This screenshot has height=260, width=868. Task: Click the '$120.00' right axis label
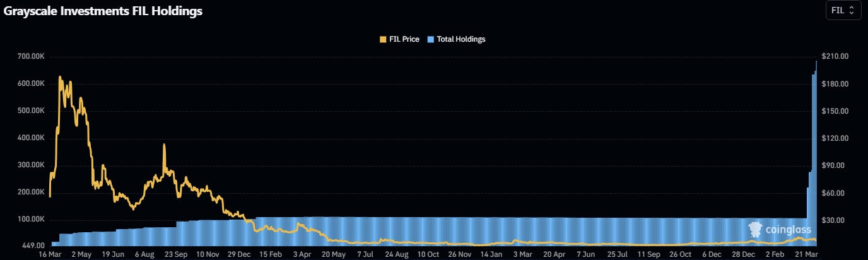click(835, 138)
